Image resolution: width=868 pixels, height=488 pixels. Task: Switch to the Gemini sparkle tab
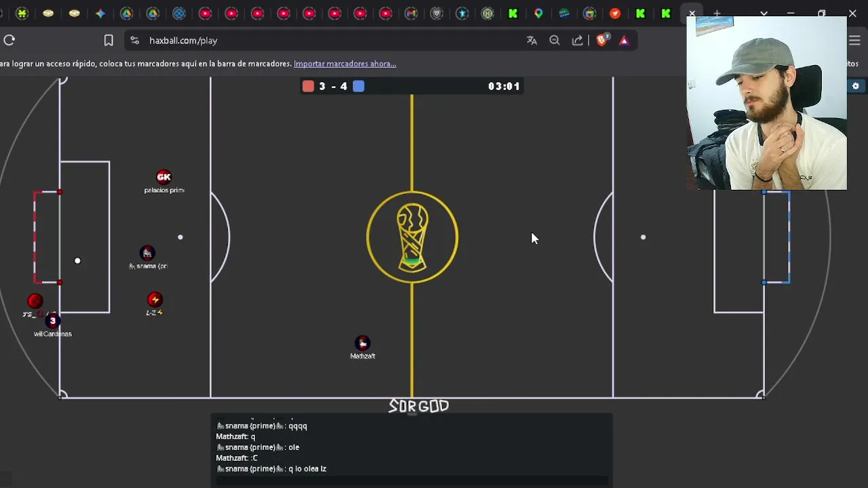100,14
